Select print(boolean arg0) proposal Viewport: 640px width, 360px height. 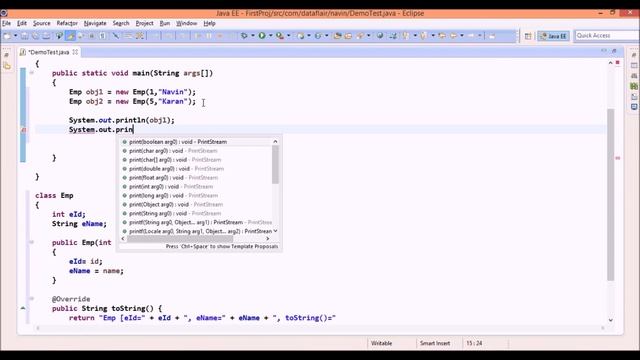pyautogui.click(x=196, y=142)
